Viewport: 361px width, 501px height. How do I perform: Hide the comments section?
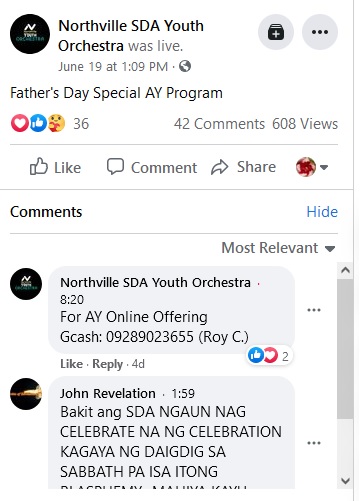pos(322,212)
